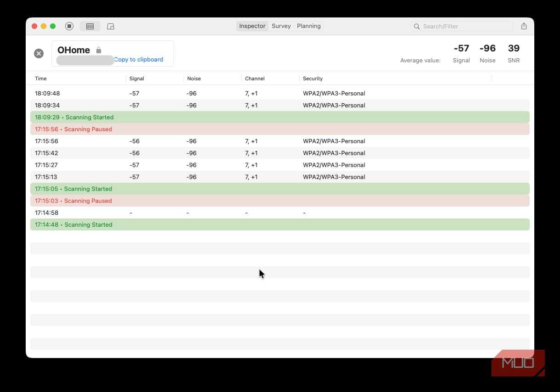
Task: Click the 17:15:05 Scanning Started row
Action: tap(280, 189)
